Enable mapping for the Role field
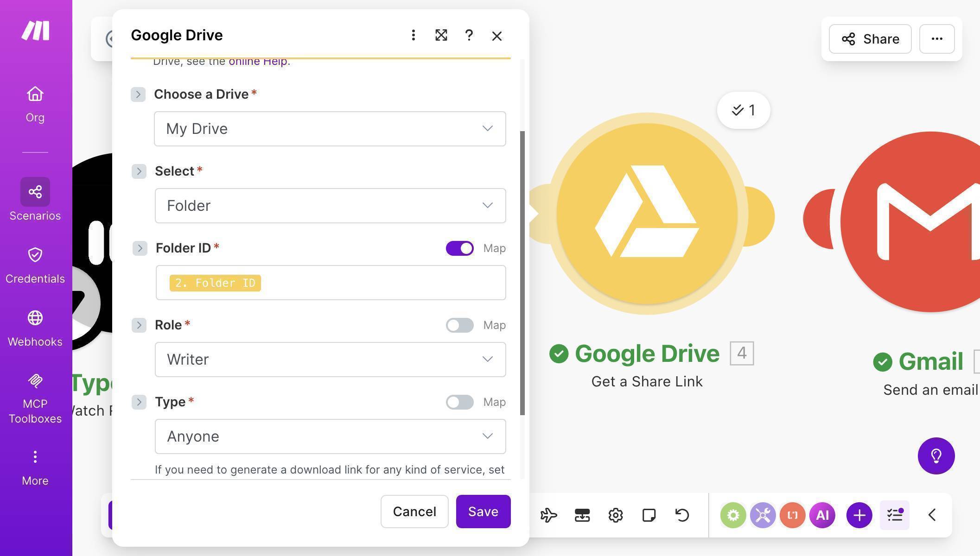 pyautogui.click(x=459, y=325)
